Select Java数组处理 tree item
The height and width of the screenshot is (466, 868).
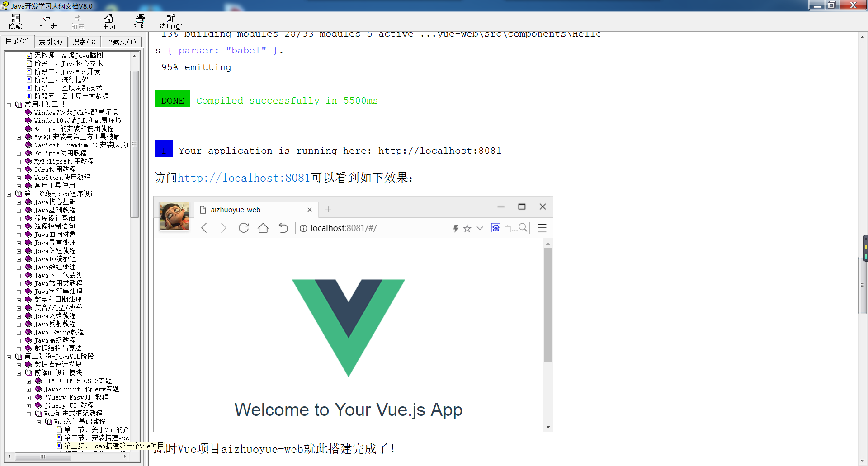click(55, 267)
